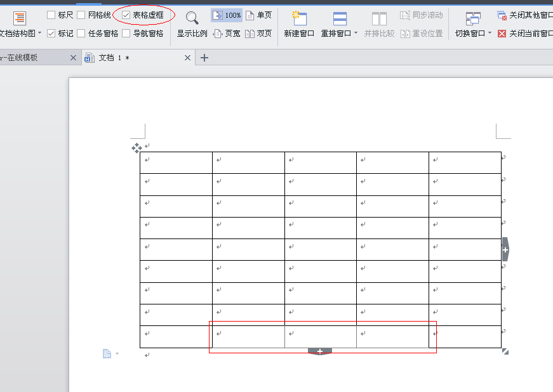
Task: Enable the 网格线 gridlines checkbox
Action: click(x=81, y=15)
